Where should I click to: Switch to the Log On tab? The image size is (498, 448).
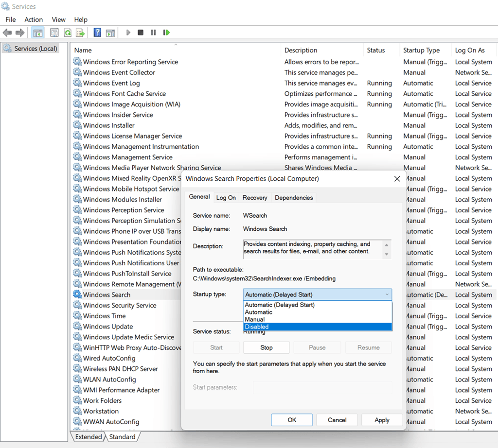click(x=226, y=198)
